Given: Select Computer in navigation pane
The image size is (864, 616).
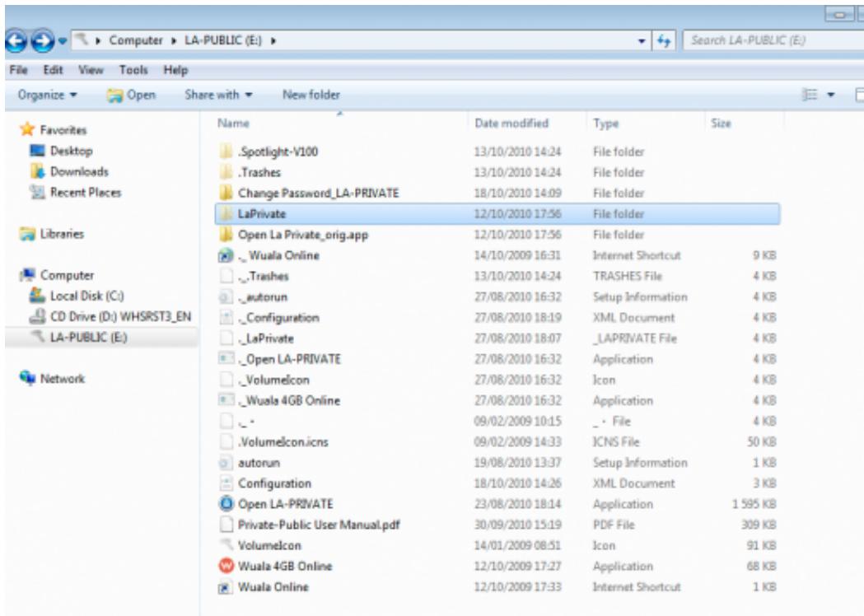Looking at the screenshot, I should [x=67, y=275].
